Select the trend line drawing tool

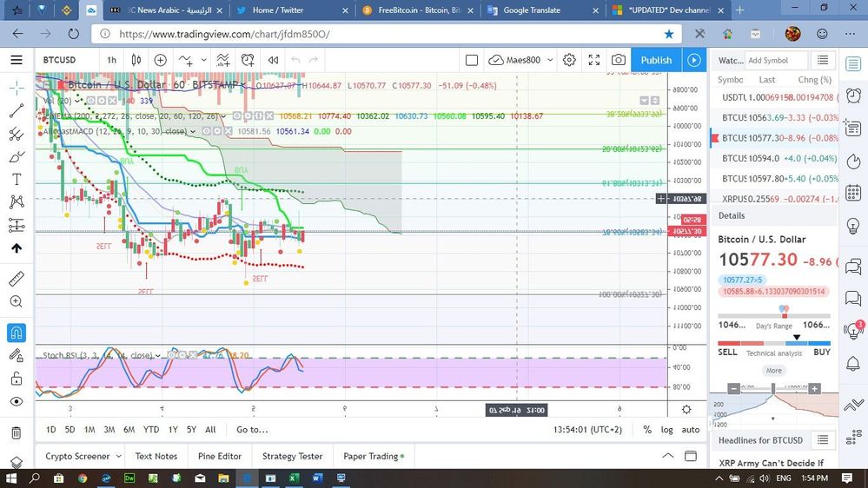coord(17,110)
